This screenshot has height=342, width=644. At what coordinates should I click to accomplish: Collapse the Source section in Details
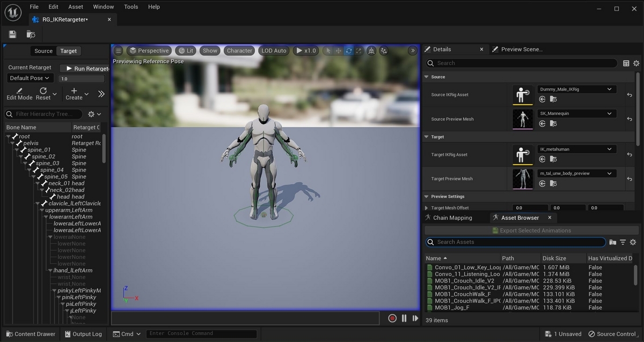click(427, 77)
